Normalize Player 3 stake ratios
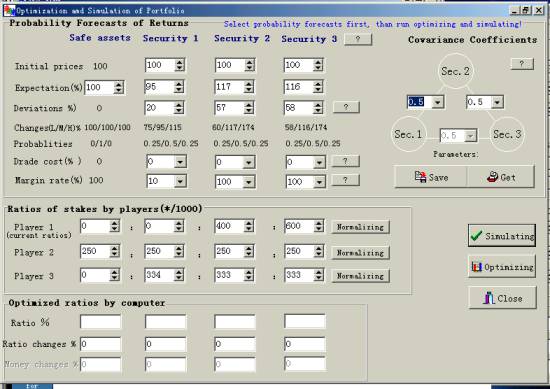 point(360,276)
